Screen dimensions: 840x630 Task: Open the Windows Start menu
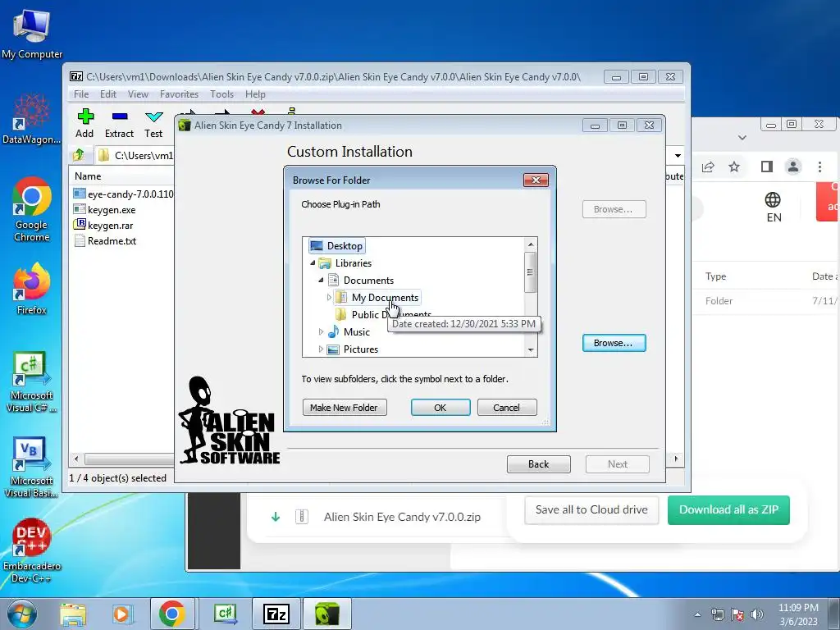[x=22, y=614]
